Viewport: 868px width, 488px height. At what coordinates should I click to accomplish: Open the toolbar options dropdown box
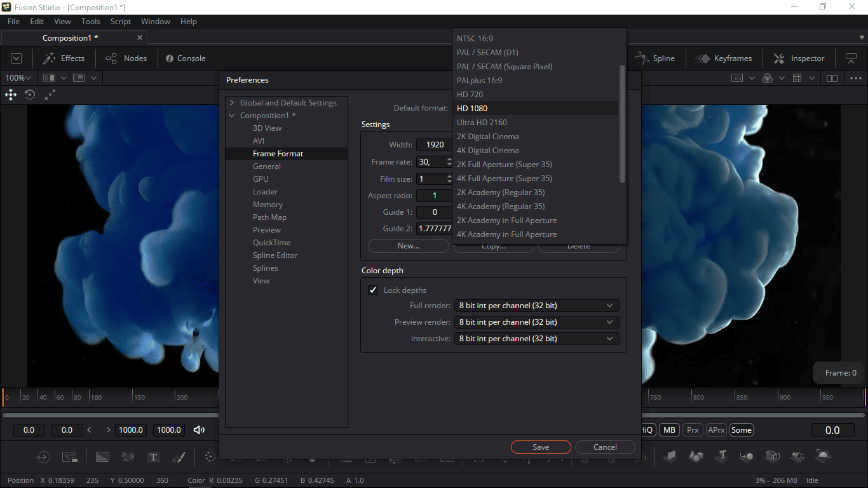point(17,58)
